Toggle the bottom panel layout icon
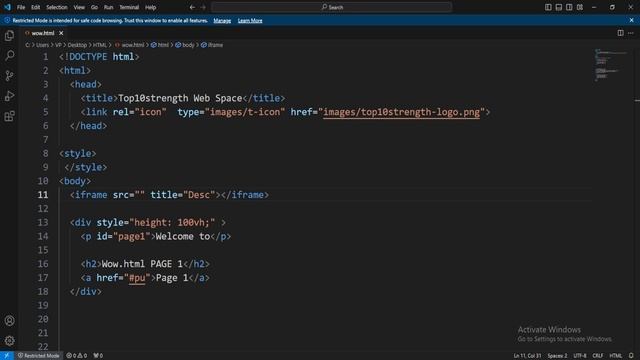 tap(559, 7)
